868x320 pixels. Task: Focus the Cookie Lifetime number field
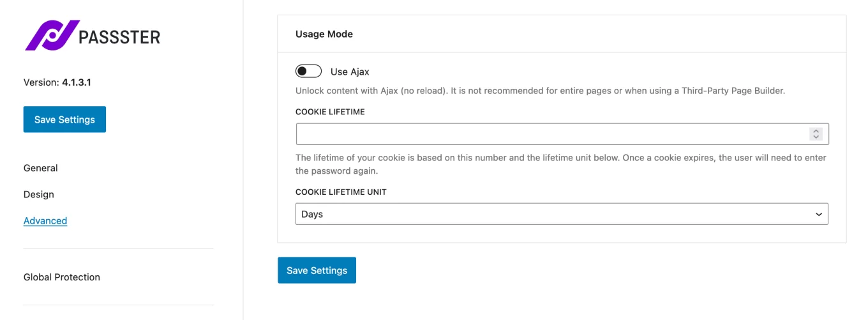tap(549, 134)
